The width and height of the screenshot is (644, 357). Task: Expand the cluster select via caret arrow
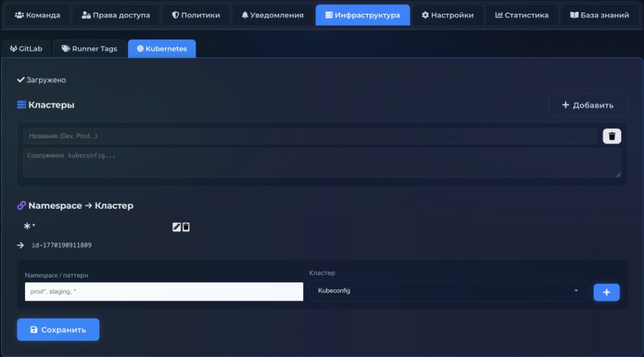click(576, 291)
